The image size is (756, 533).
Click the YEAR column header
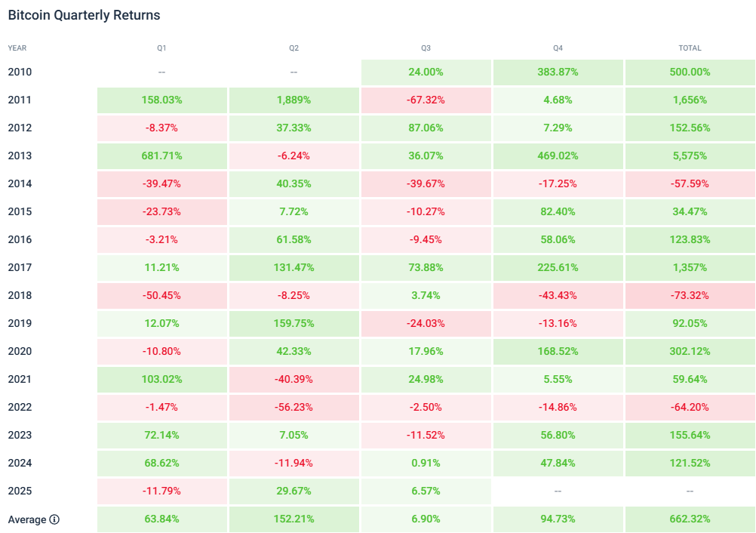[17, 48]
